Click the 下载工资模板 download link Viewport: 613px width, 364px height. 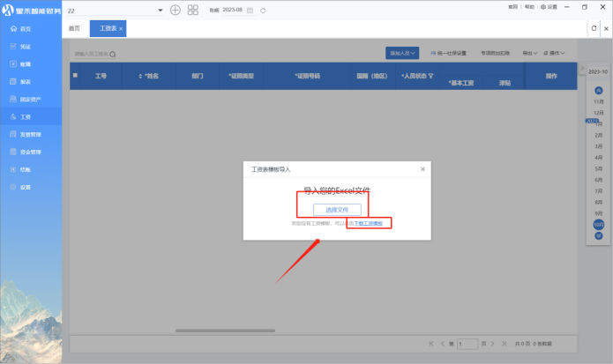[369, 224]
